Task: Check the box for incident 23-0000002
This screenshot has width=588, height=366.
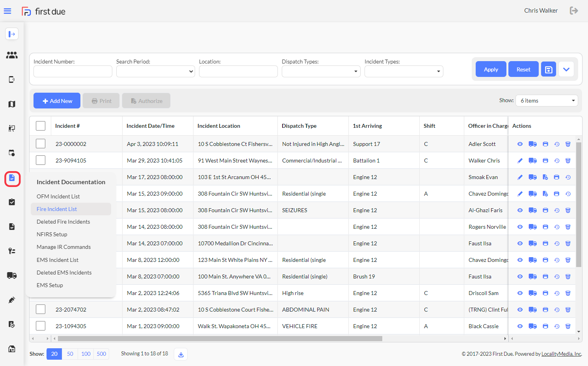Action: pyautogui.click(x=41, y=144)
